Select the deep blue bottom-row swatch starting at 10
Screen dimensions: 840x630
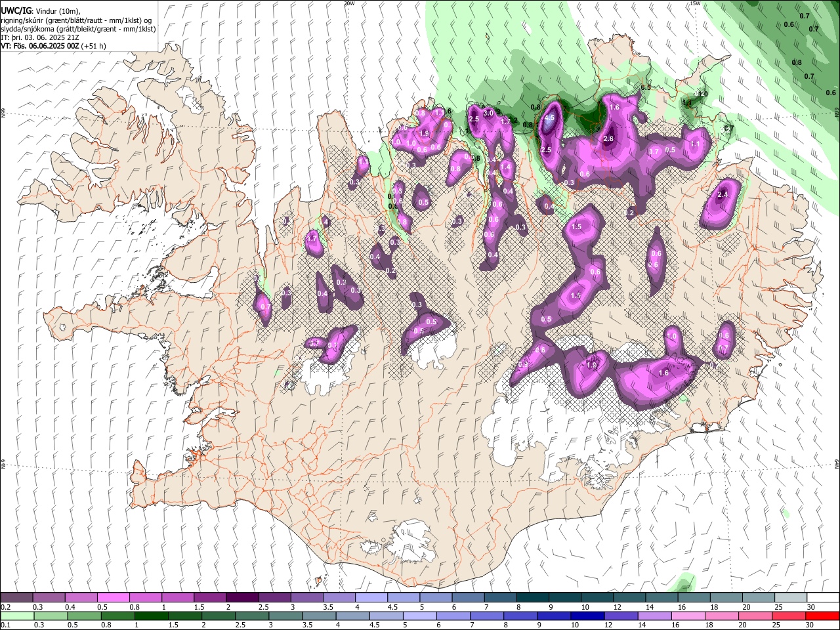click(586, 616)
